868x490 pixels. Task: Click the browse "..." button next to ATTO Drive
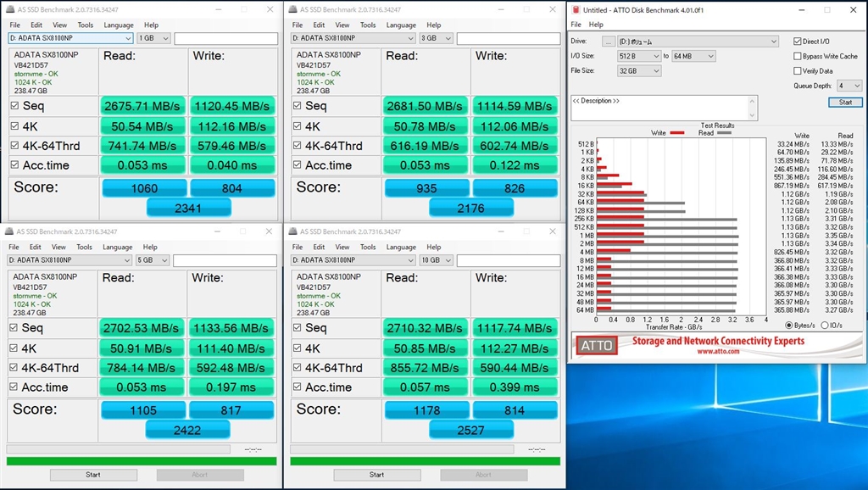click(x=609, y=42)
